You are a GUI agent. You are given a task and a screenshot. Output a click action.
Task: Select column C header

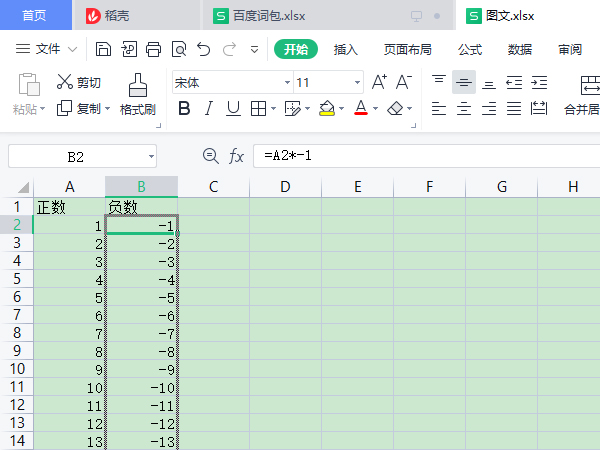pyautogui.click(x=213, y=187)
